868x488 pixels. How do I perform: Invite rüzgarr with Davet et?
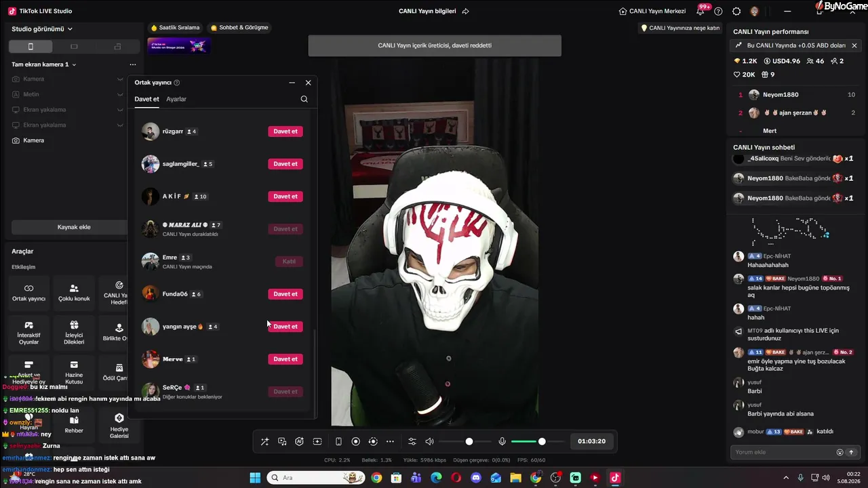[285, 131]
